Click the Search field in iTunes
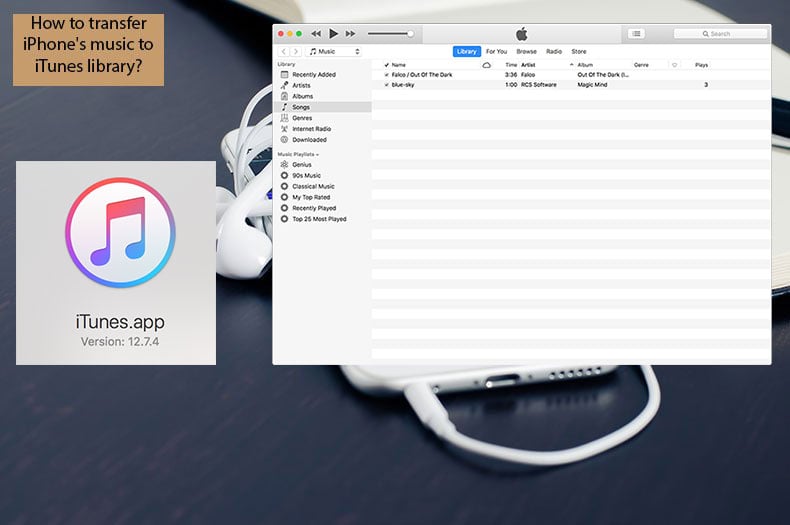790x525 pixels. pos(720,34)
